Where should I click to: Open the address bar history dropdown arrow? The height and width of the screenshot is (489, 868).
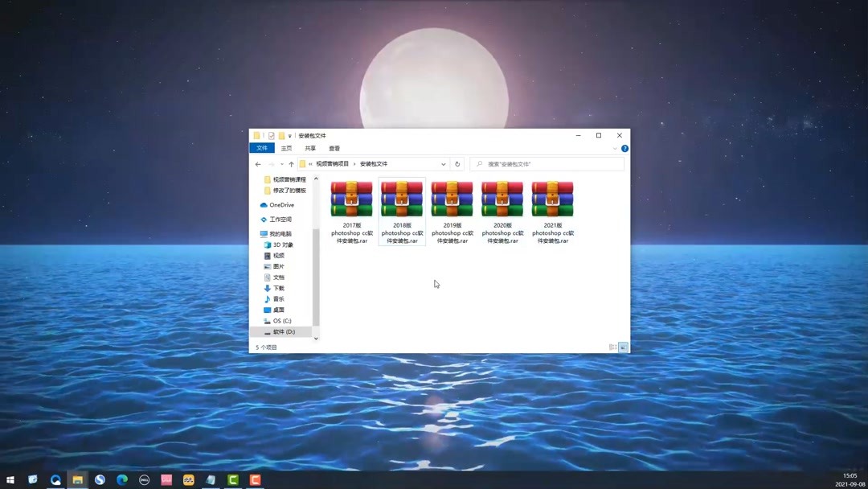pos(443,164)
